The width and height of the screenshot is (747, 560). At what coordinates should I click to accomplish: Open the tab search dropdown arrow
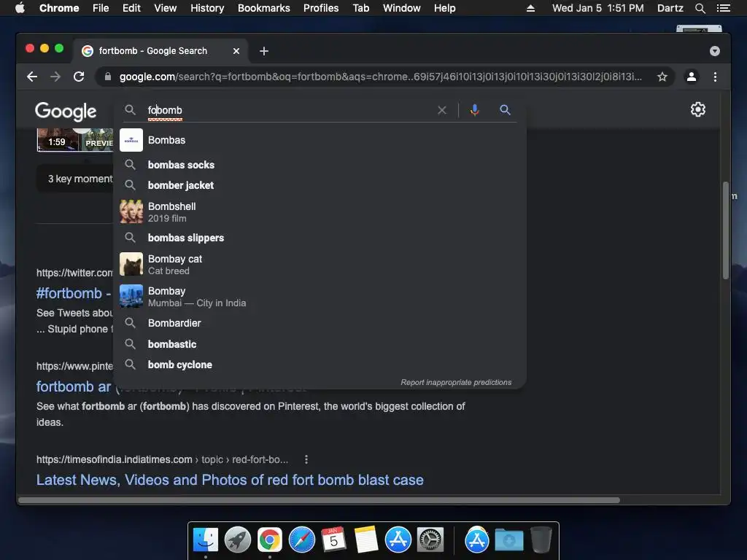[x=715, y=51]
